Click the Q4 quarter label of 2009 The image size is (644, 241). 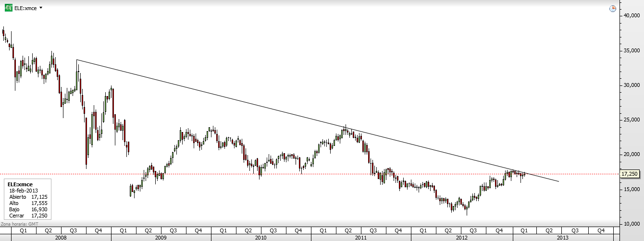click(198, 230)
